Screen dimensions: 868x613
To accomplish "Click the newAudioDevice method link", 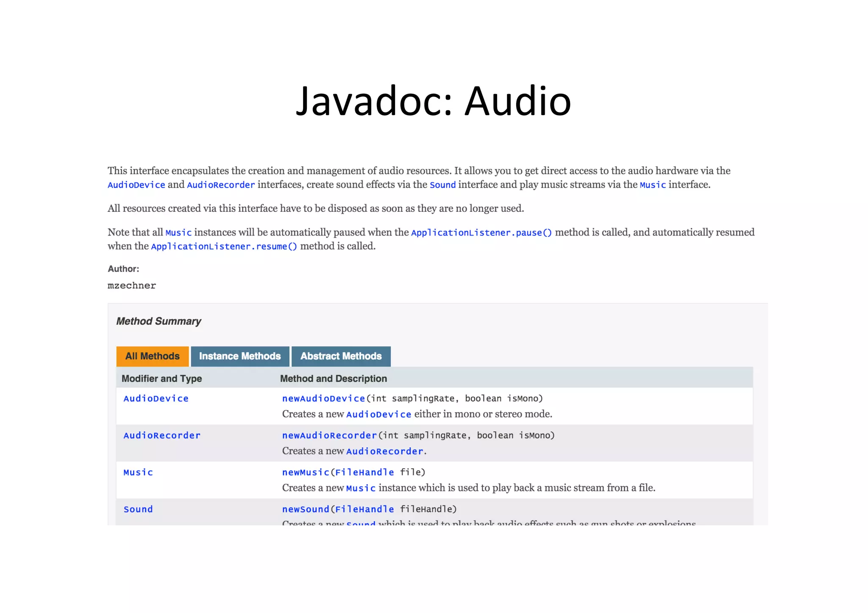I will (323, 399).
